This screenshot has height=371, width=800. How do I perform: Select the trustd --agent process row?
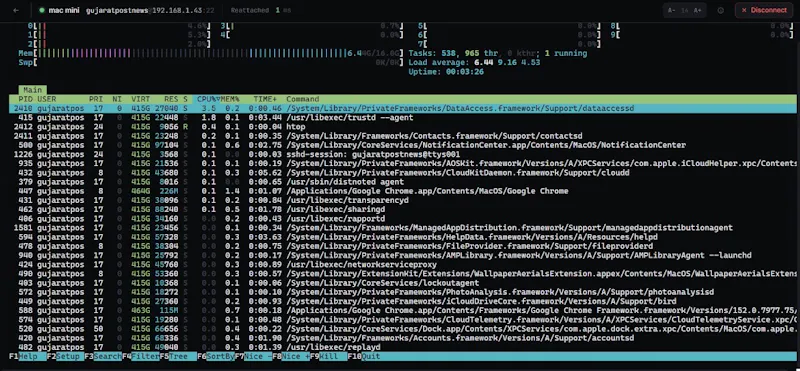click(x=403, y=117)
